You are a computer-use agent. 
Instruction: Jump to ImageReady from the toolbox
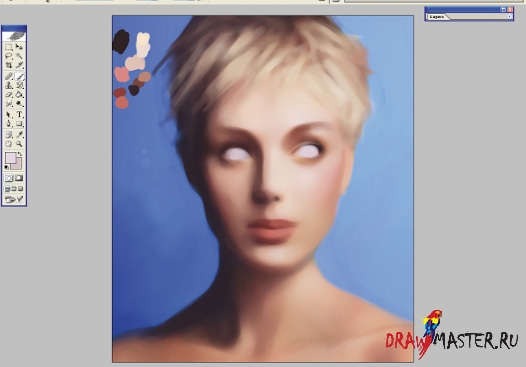[x=14, y=200]
